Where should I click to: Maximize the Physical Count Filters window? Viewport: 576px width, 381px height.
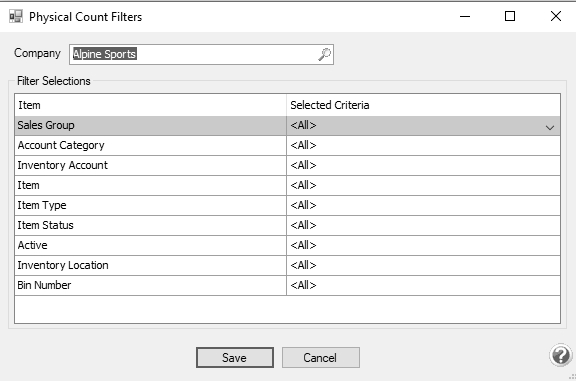[510, 16]
